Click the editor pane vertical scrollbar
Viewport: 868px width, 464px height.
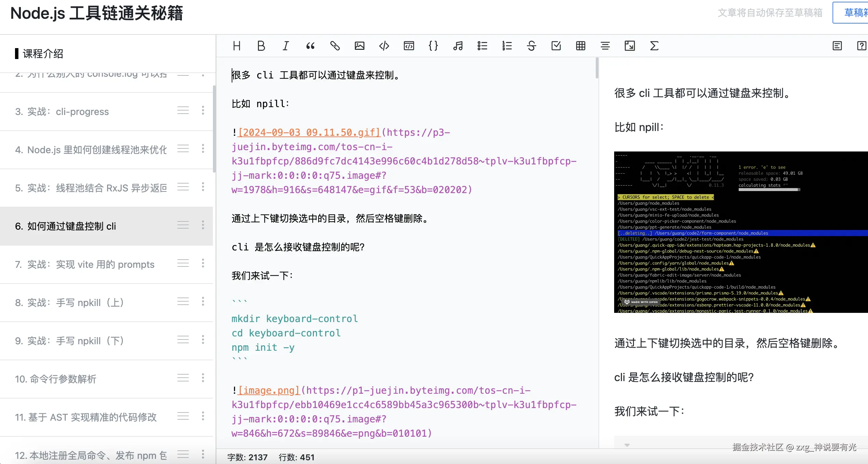pos(597,68)
